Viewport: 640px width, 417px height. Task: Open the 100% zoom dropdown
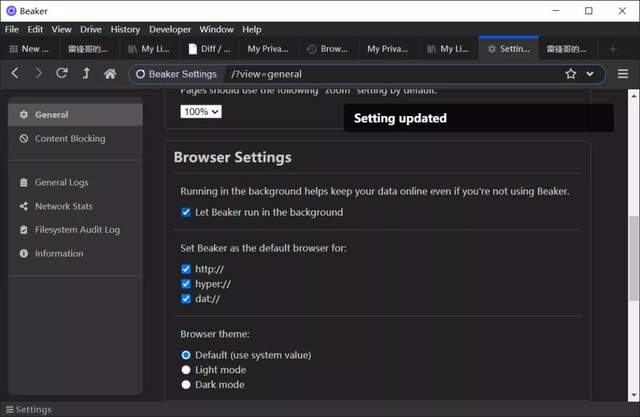pyautogui.click(x=201, y=111)
